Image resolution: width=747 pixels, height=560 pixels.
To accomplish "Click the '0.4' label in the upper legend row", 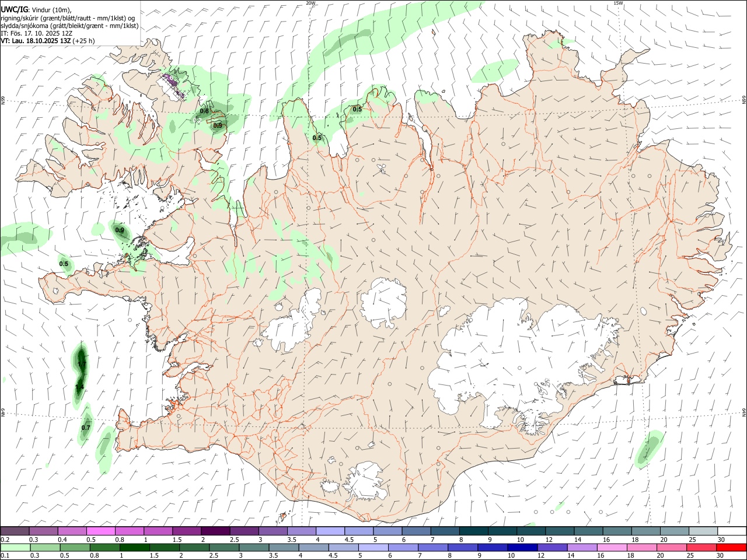I will click(x=62, y=540).
